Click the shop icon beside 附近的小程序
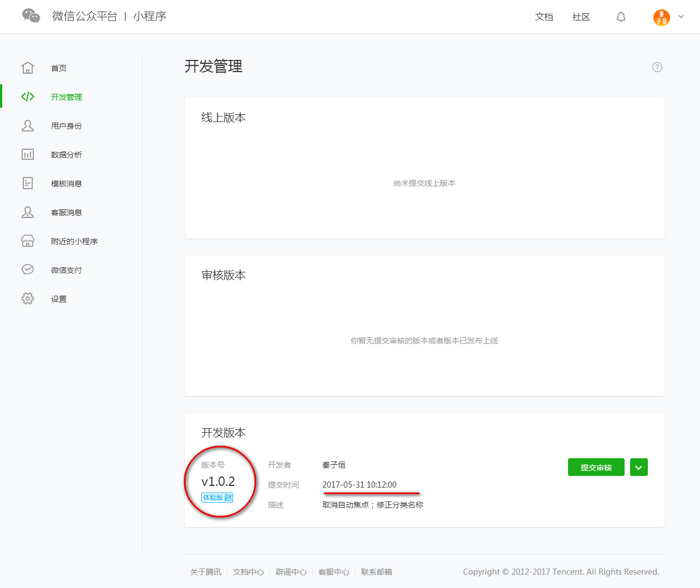This screenshot has width=700, height=588. pyautogui.click(x=28, y=241)
